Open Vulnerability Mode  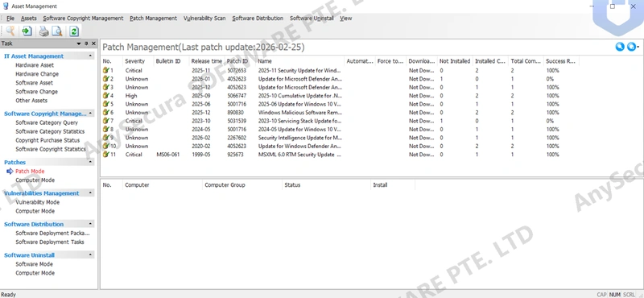coord(37,202)
